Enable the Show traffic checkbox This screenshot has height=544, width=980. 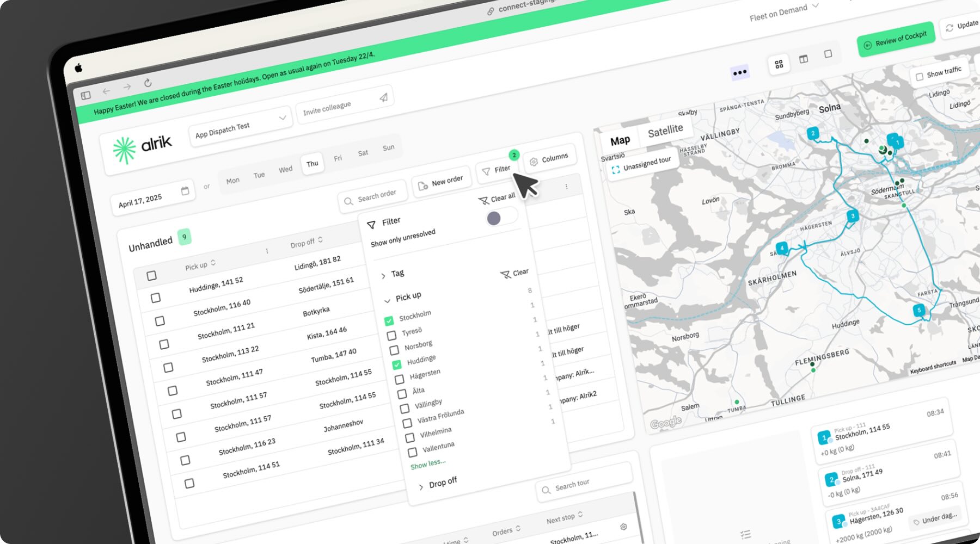click(920, 77)
